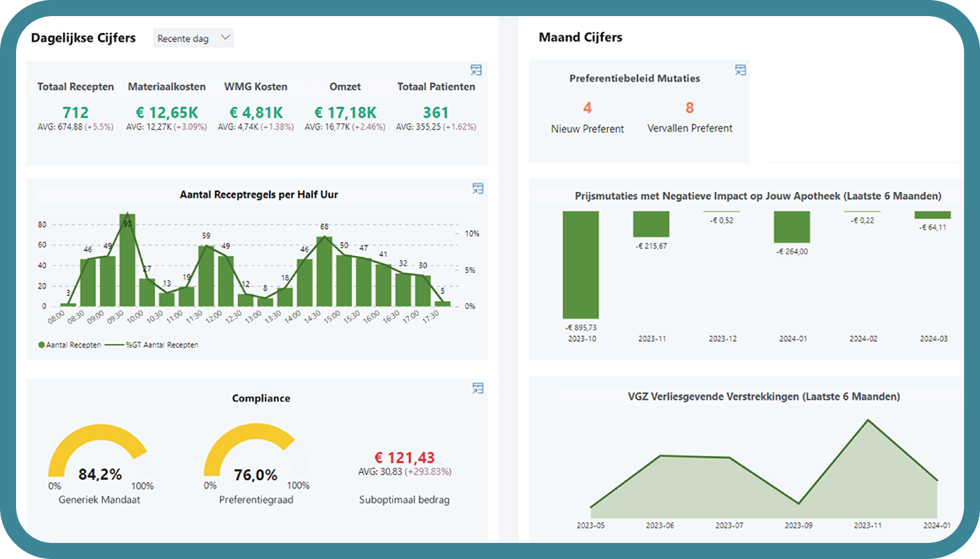Click the Totaal Patienten value 361
The height and width of the screenshot is (559, 980).
click(436, 113)
